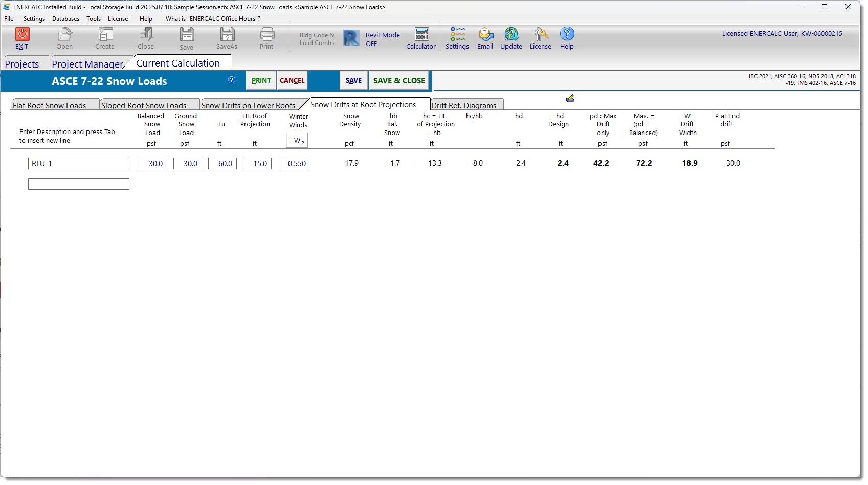868x485 pixels.
Task: Switch to the Projects tab
Action: click(22, 64)
